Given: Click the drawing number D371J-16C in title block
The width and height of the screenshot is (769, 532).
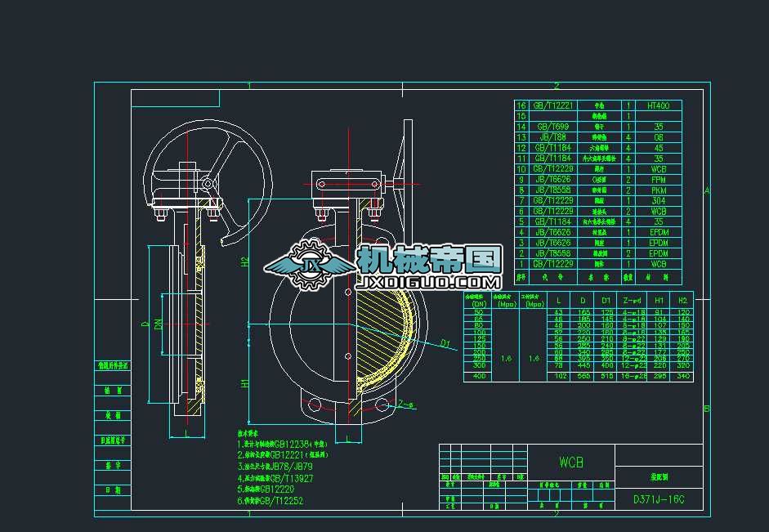Looking at the screenshot, I should coord(658,499).
